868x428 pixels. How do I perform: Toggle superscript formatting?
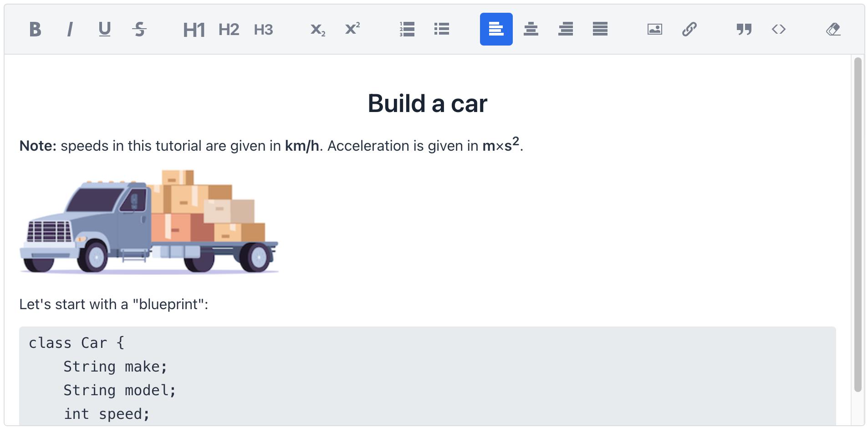coord(352,29)
